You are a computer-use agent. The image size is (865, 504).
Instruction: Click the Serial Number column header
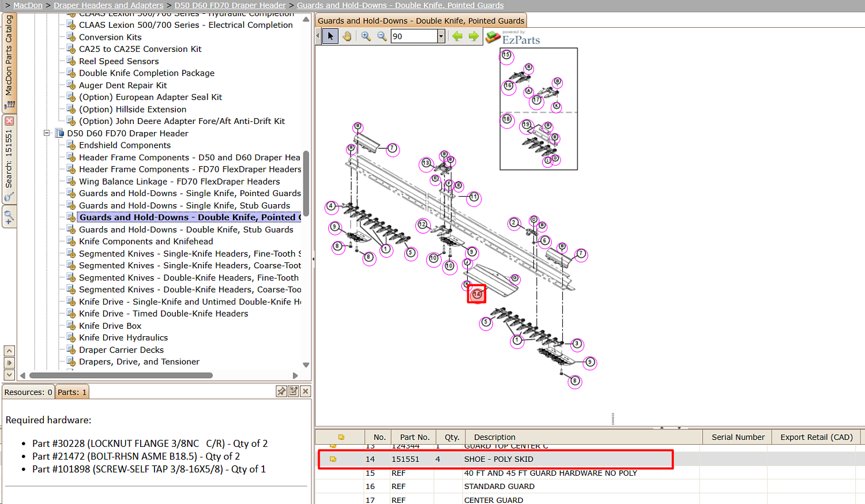coord(738,437)
